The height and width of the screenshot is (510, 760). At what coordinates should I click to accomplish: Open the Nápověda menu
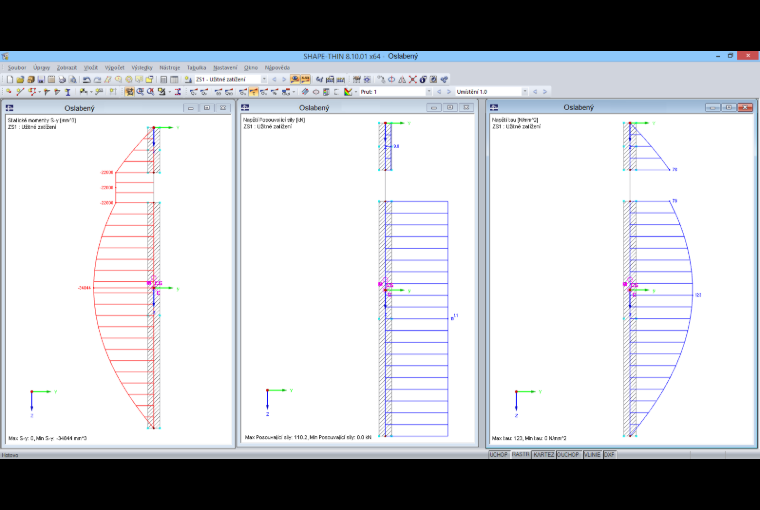[x=277, y=67]
